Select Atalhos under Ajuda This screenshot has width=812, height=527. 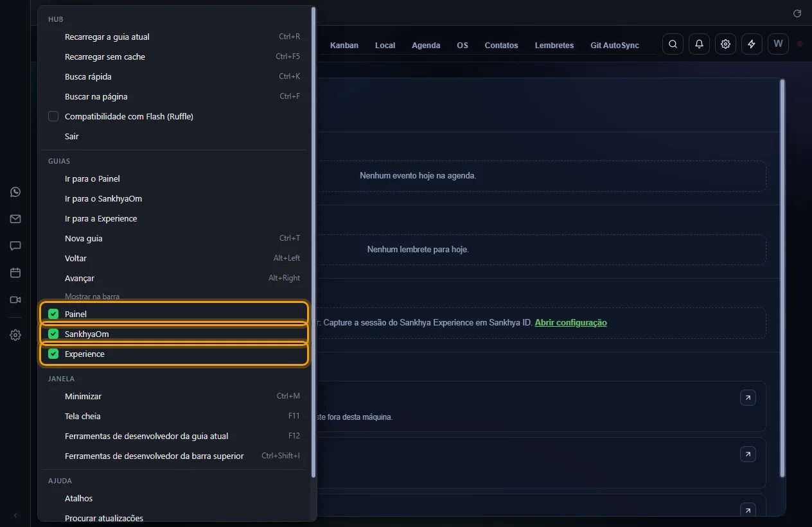tap(174, 498)
